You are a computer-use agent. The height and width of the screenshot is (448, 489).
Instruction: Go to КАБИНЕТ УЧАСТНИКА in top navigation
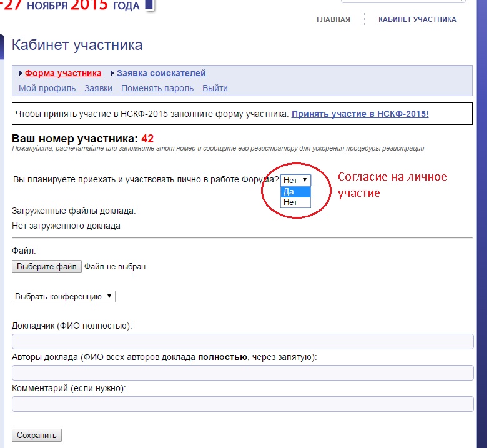tap(417, 19)
